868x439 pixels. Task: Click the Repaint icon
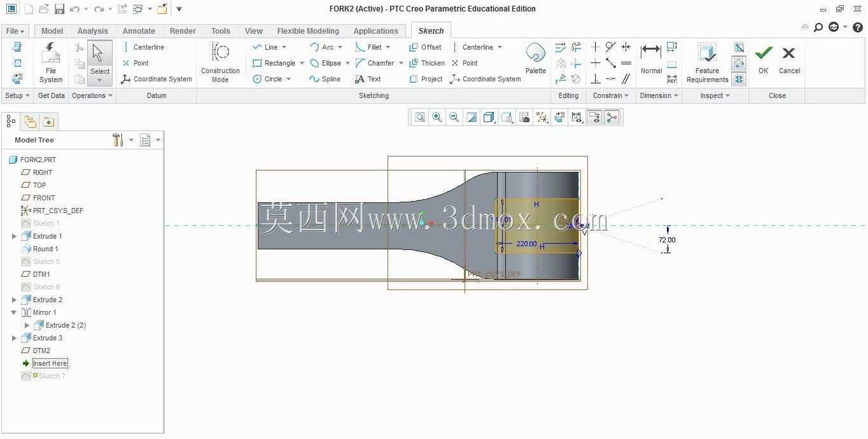(x=472, y=117)
